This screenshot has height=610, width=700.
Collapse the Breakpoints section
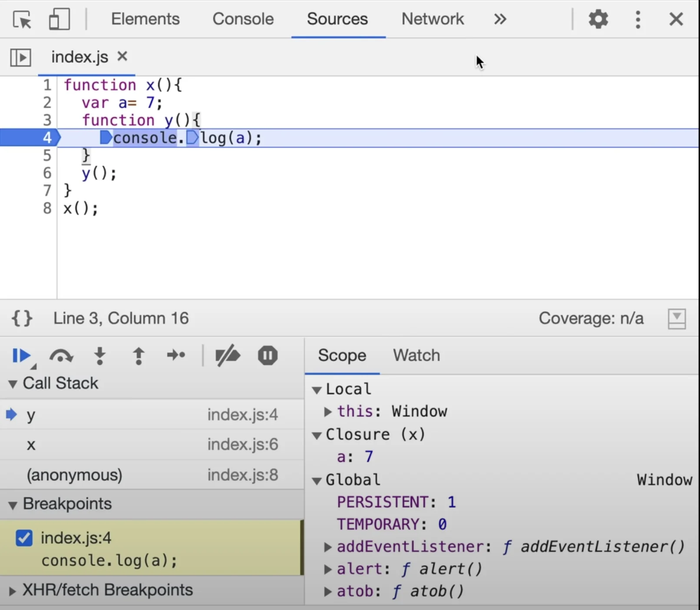(13, 505)
